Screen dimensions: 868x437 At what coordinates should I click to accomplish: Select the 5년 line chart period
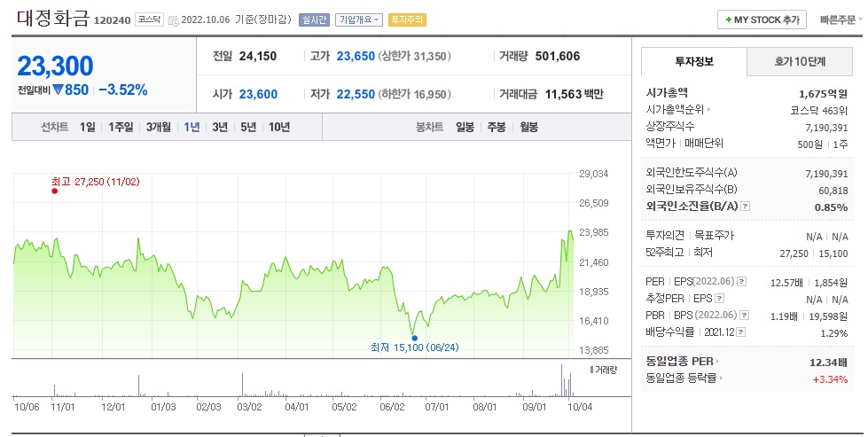(248, 128)
